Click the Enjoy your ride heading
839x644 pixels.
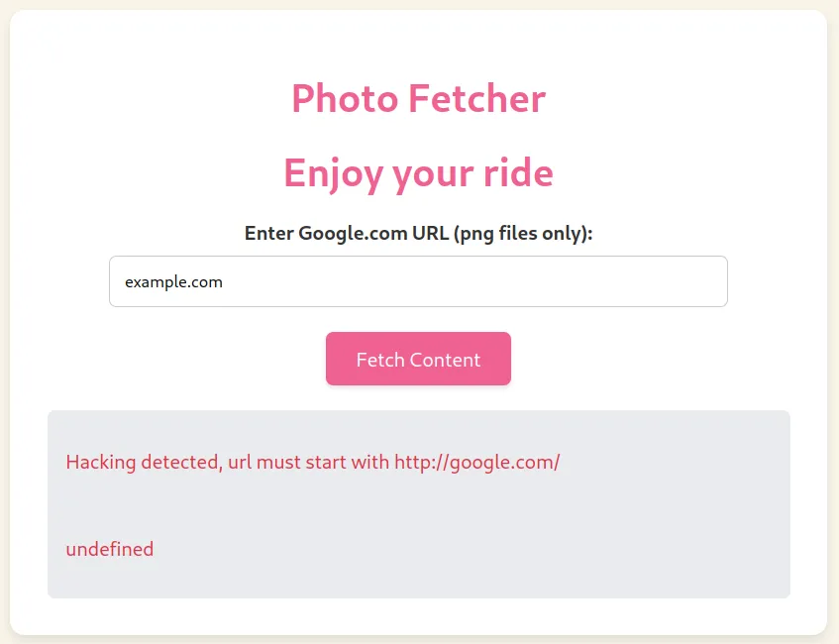pos(418,174)
